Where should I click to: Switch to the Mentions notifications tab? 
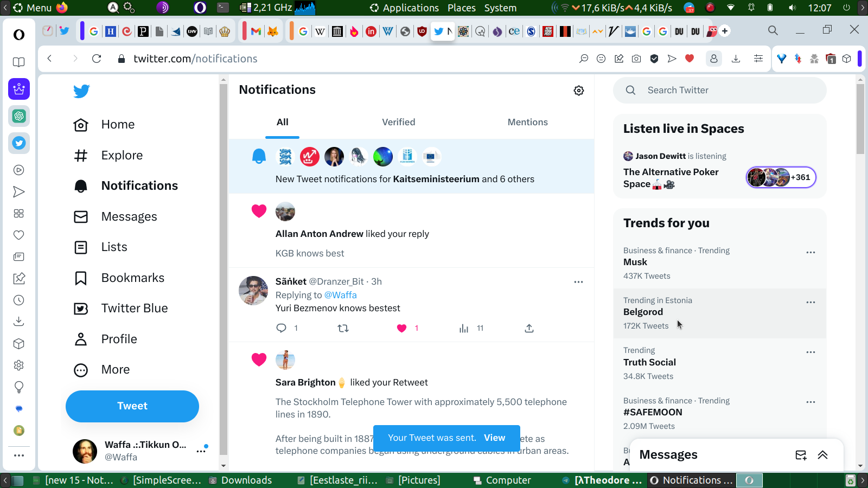click(528, 123)
